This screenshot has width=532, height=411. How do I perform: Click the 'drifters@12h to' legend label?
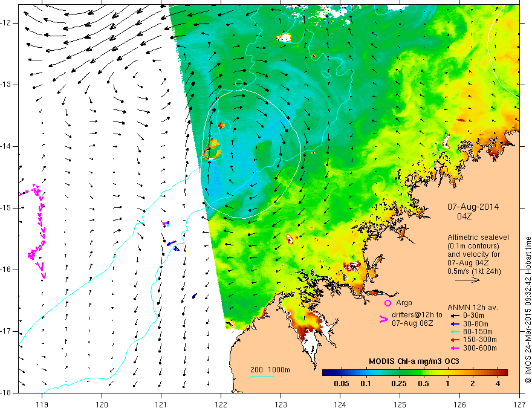(x=417, y=315)
